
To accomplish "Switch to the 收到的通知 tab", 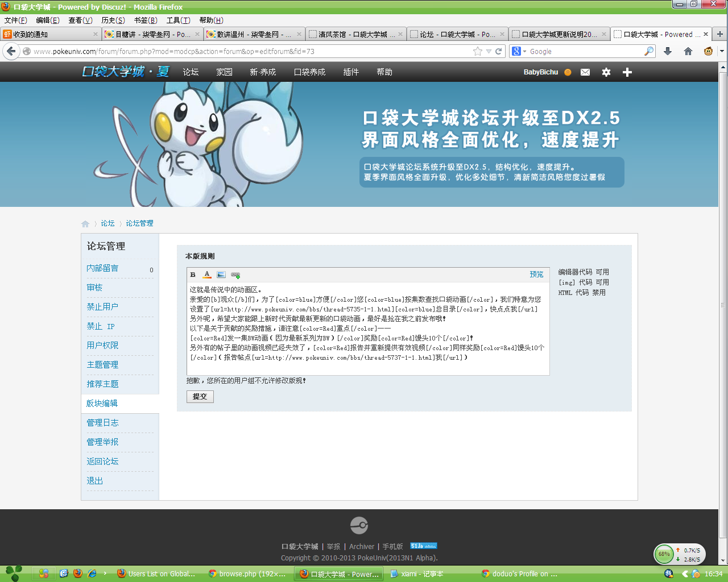I will click(51, 34).
